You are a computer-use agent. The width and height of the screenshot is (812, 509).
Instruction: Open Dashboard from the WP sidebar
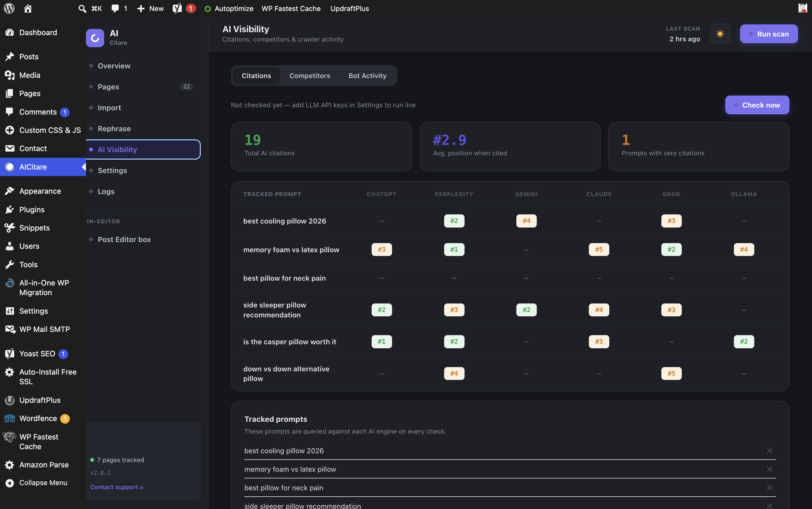coord(38,32)
